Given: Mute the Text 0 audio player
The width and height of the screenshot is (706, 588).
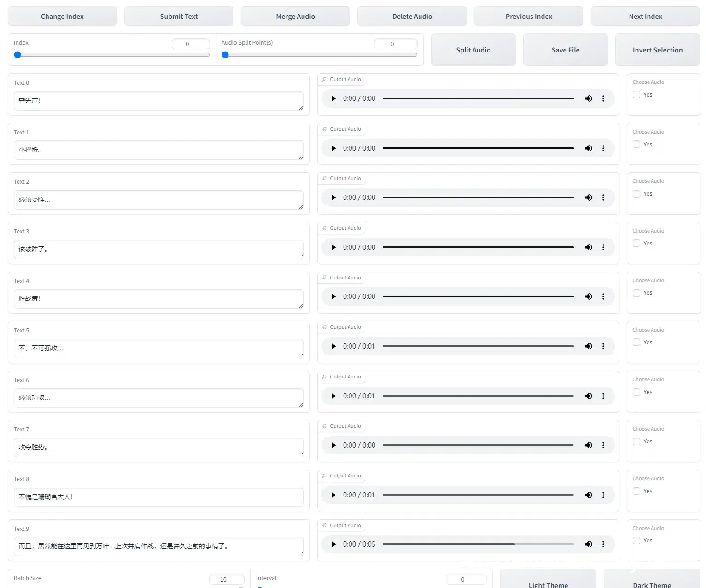Looking at the screenshot, I should pos(589,99).
